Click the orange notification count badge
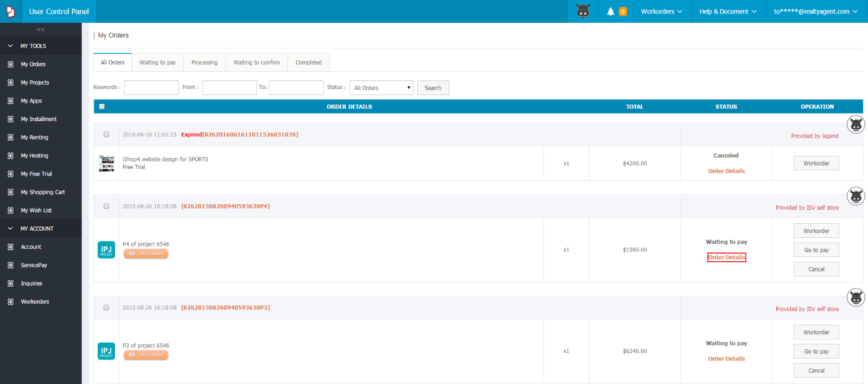Screen dimensions: 868x384 tap(623, 11)
